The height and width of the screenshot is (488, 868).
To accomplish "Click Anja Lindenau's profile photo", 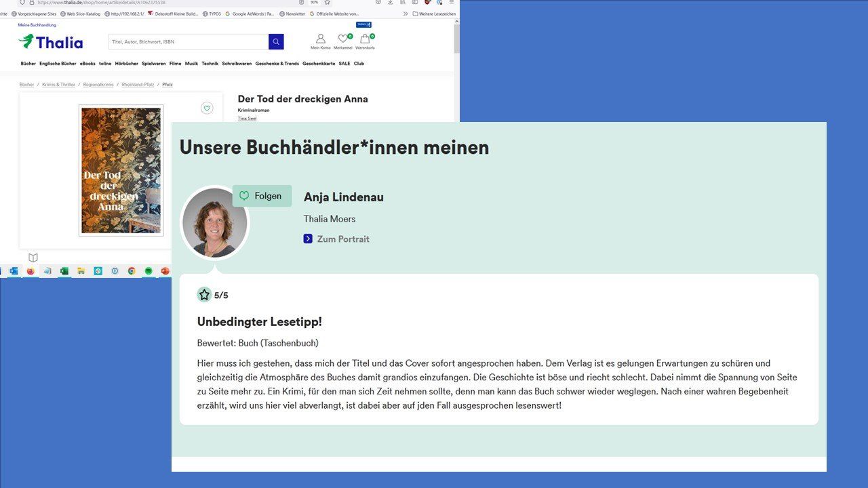I will click(x=215, y=223).
